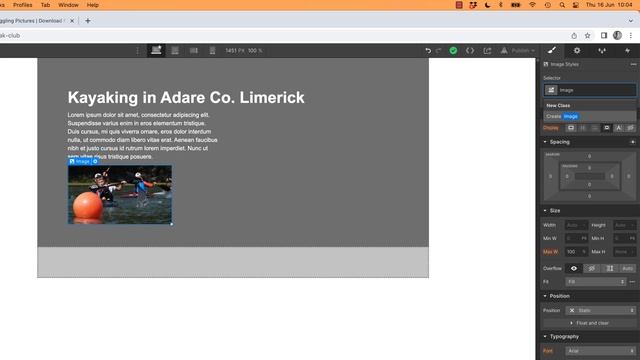This screenshot has width=640, height=360.
Task: Click the left margin value
Action: pos(550,176)
